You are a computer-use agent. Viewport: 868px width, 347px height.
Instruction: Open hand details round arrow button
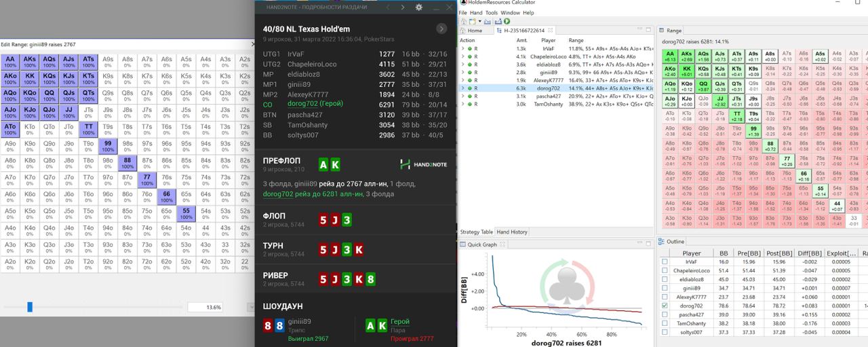[441, 29]
